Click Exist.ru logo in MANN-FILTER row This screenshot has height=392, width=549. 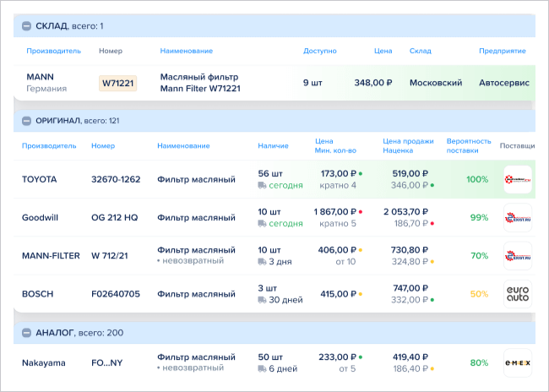(517, 255)
